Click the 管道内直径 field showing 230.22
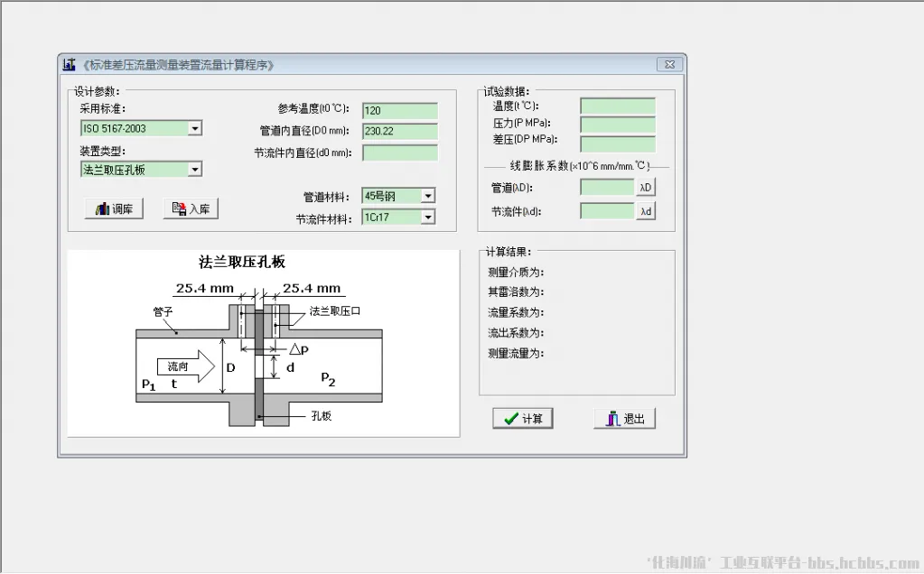 400,131
